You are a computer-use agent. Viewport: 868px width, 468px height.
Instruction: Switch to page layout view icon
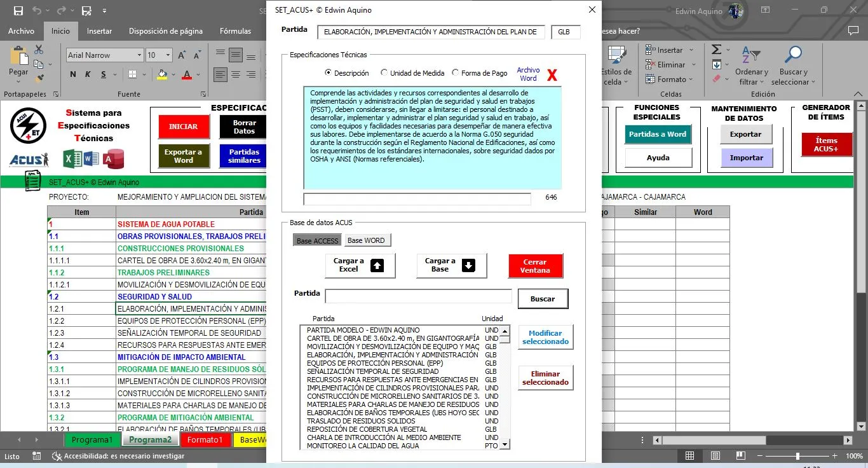click(x=715, y=456)
